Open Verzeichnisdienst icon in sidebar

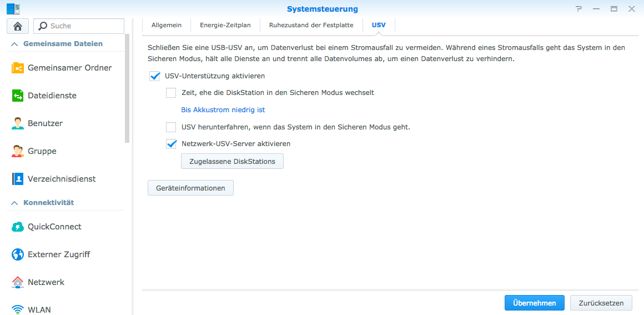click(18, 179)
